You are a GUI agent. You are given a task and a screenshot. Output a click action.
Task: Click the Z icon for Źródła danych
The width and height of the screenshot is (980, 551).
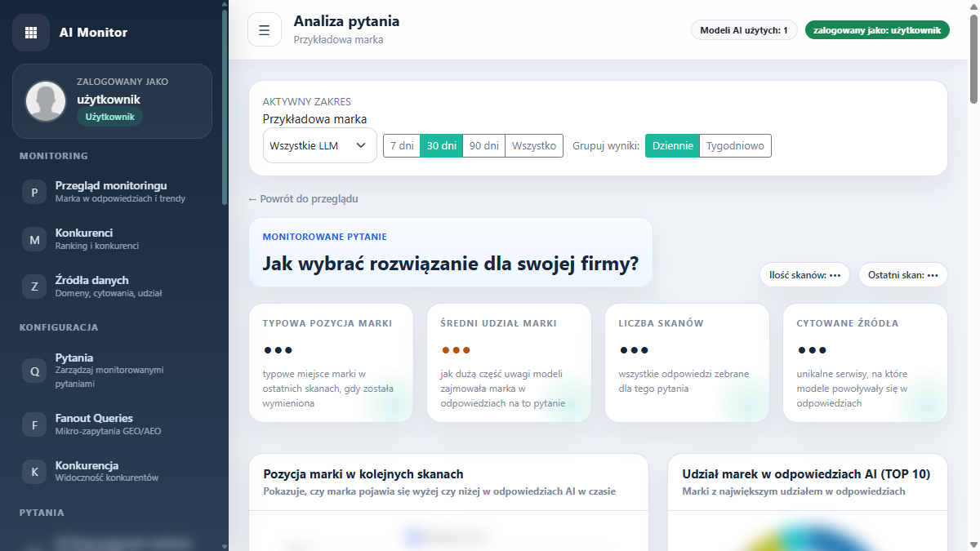(x=34, y=287)
